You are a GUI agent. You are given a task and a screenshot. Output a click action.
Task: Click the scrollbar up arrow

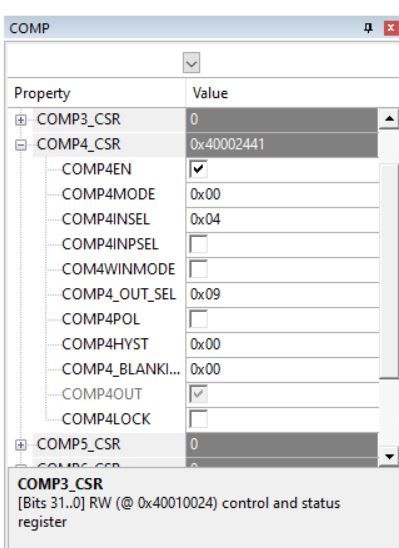click(389, 119)
